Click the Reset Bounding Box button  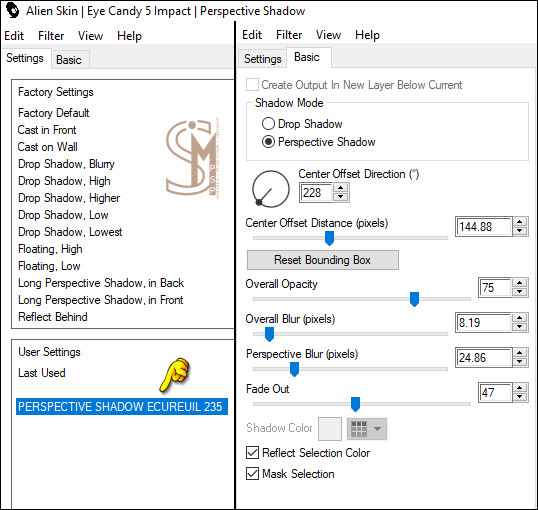pos(323,260)
